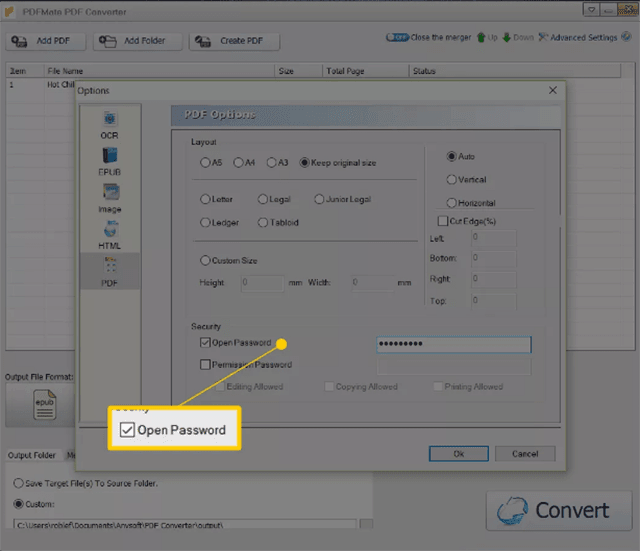Image resolution: width=640 pixels, height=551 pixels.
Task: Choose Tabloid paper size
Action: pyautogui.click(x=278, y=222)
